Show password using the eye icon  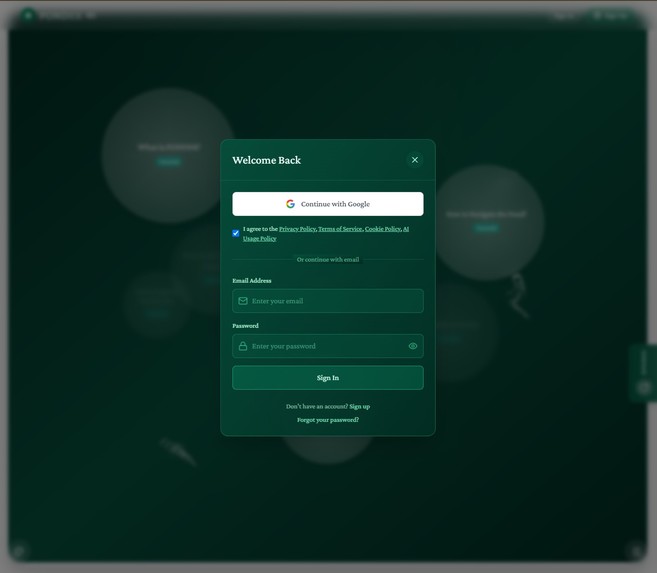[x=413, y=346]
